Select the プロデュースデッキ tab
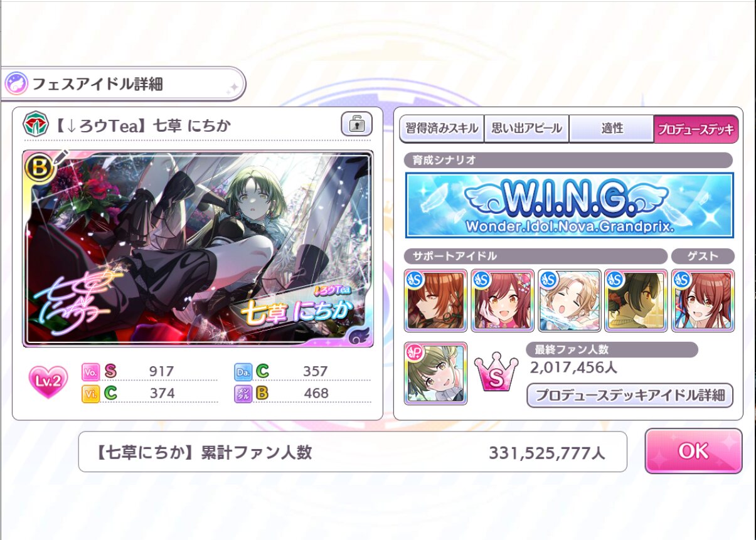This screenshot has height=540, width=756. tap(696, 129)
